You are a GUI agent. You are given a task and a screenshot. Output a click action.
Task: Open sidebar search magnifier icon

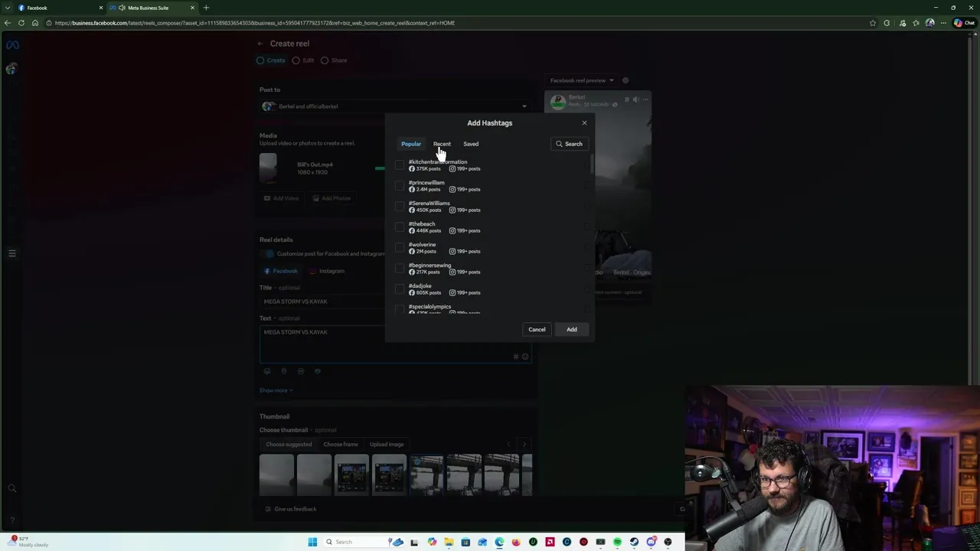pos(12,487)
